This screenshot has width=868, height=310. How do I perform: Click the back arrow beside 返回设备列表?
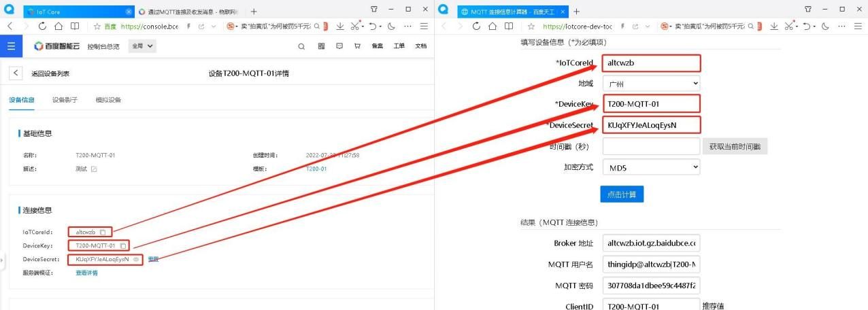(x=16, y=73)
